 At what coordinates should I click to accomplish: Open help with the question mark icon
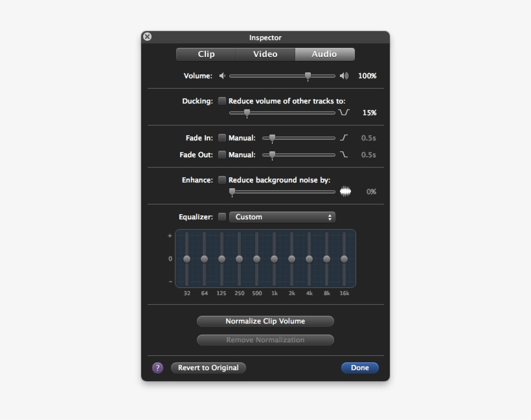[x=156, y=368]
